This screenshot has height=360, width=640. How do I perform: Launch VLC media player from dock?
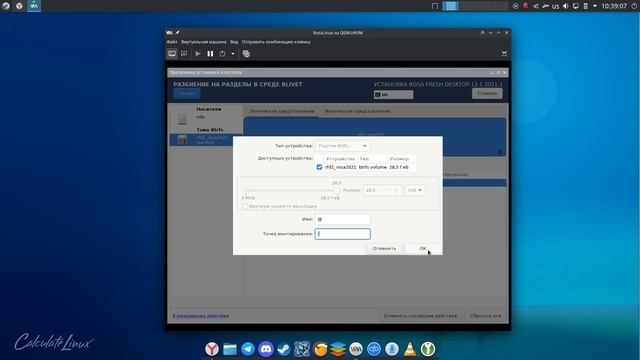tap(410, 349)
